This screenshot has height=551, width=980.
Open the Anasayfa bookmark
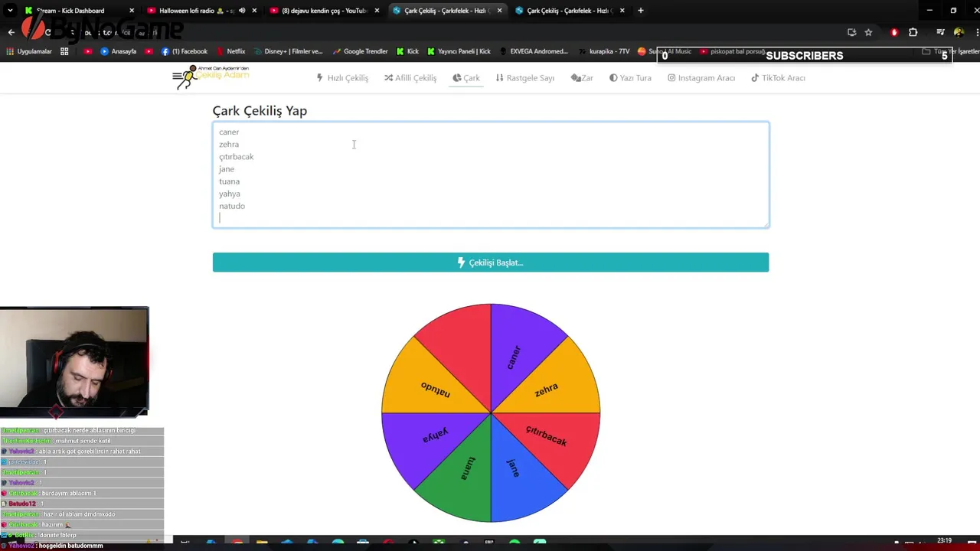click(x=118, y=51)
